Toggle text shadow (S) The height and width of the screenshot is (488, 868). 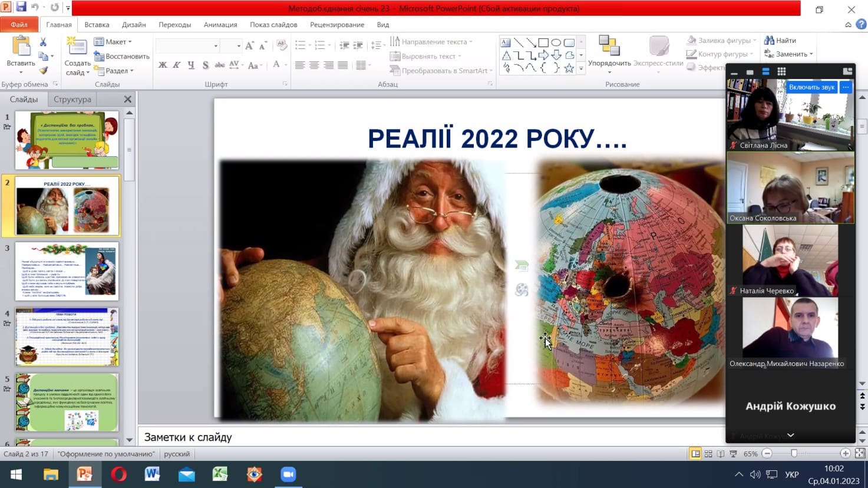tap(205, 65)
